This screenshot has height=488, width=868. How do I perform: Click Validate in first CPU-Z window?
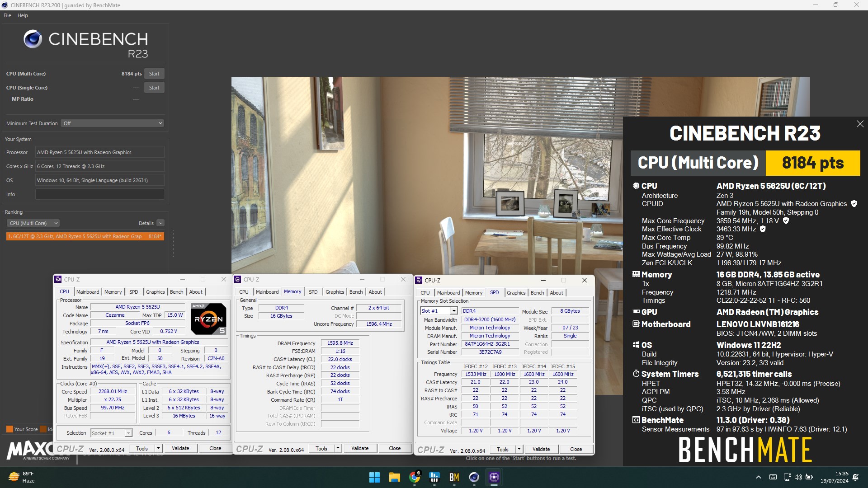tap(180, 448)
